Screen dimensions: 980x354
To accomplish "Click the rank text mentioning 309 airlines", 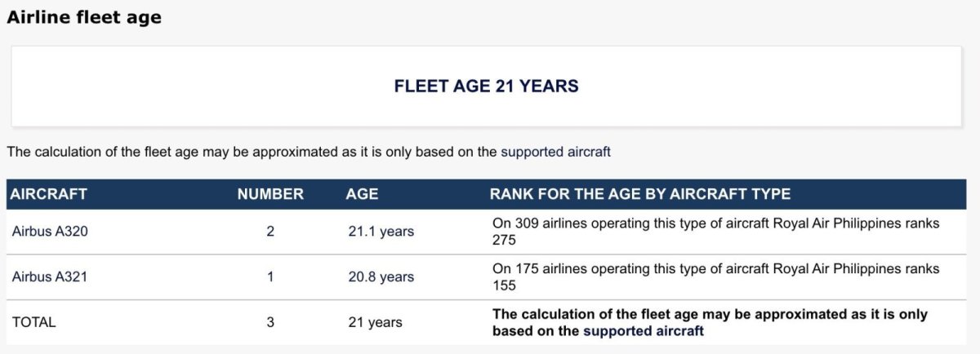I will (715, 223).
